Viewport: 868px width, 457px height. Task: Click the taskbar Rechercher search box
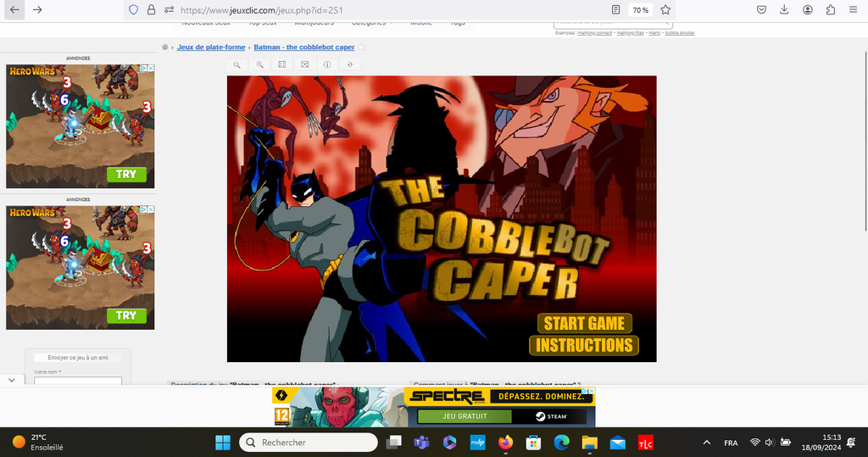[309, 443]
